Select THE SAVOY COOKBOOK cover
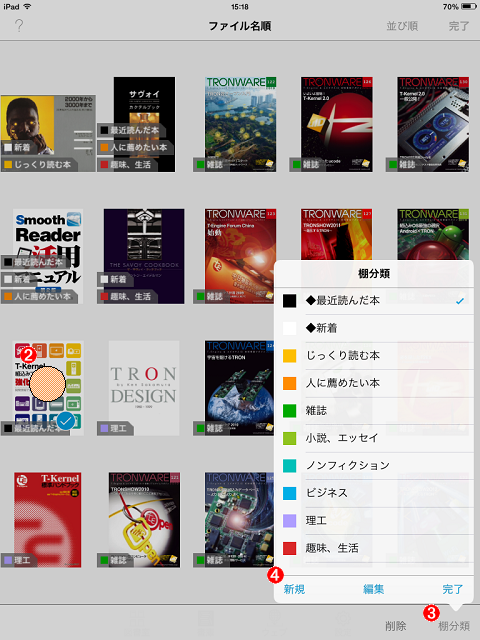 (x=144, y=256)
